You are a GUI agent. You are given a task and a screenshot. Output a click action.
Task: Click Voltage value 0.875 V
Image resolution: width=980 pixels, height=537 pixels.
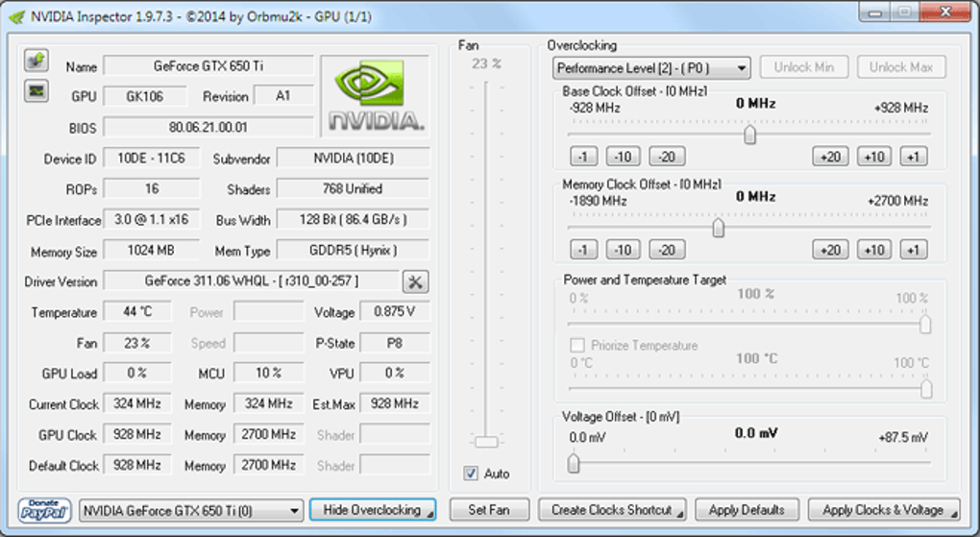pos(394,311)
